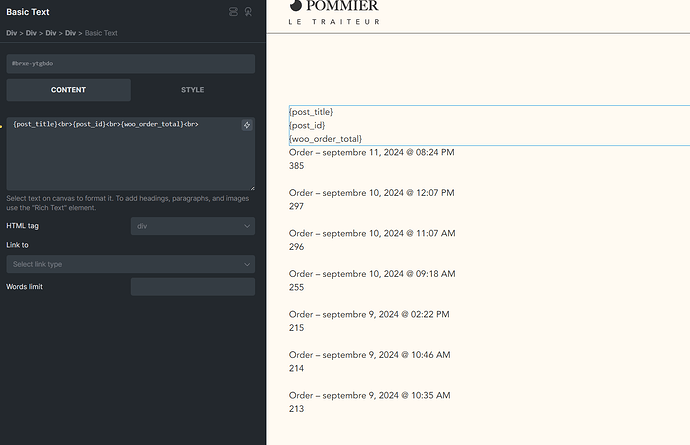Open the Select link type dropdown

click(x=131, y=264)
